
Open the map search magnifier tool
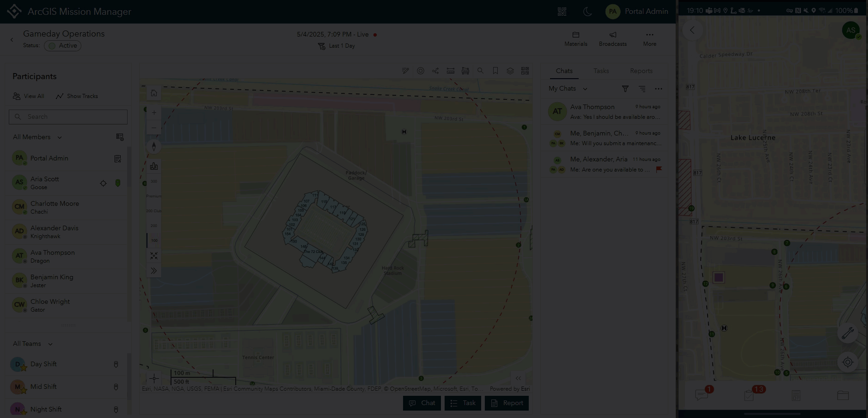tap(481, 71)
